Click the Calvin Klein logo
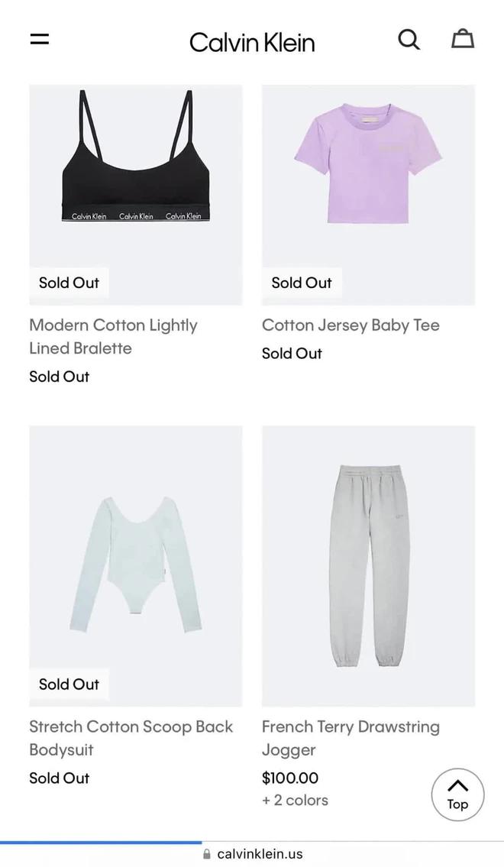The image size is (504, 867). (x=252, y=42)
